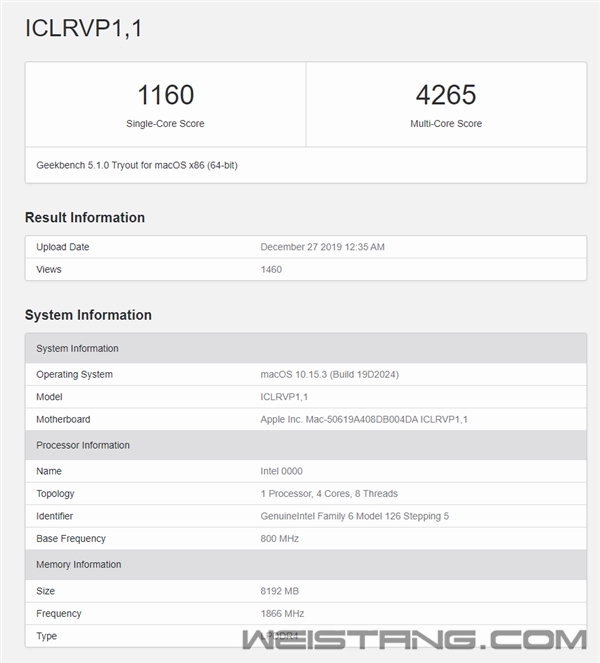
Task: Click the Geekbench 5.1.0 Tryout version text
Action: click(x=137, y=165)
